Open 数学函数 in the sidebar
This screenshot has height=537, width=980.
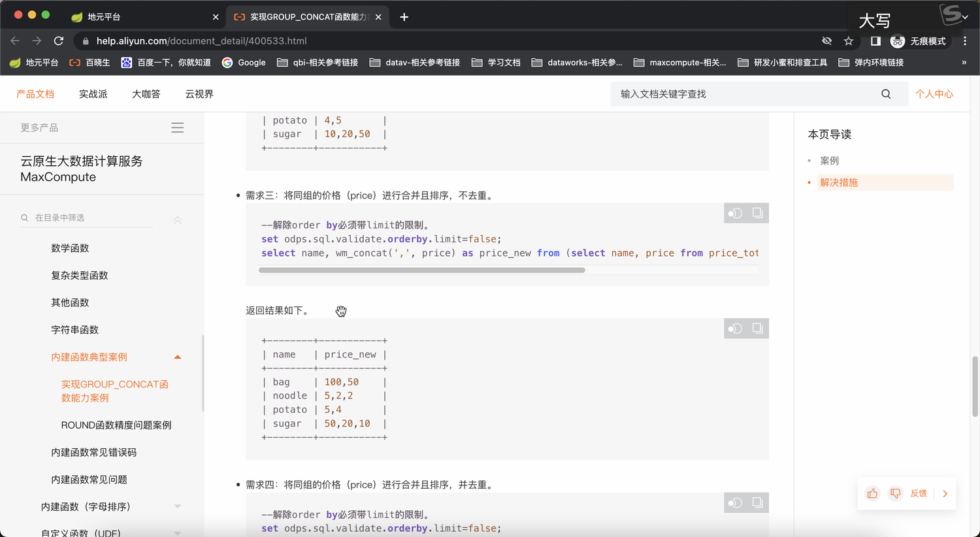pos(70,248)
